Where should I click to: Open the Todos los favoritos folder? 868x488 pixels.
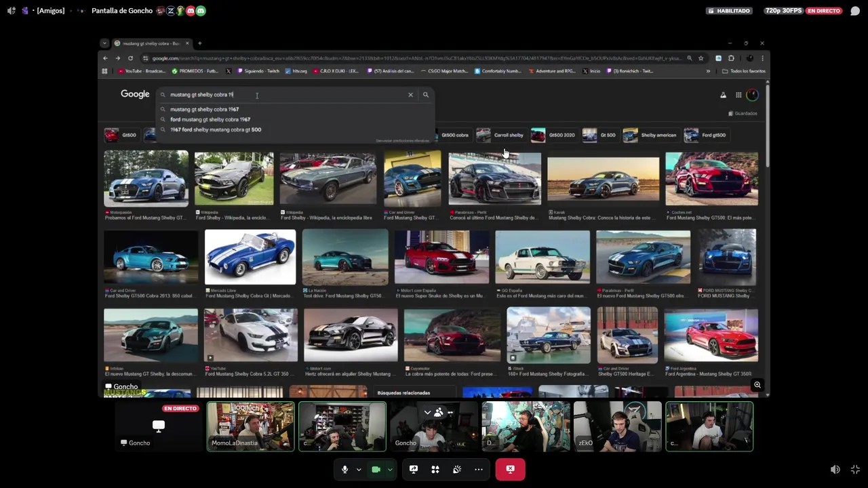(744, 71)
